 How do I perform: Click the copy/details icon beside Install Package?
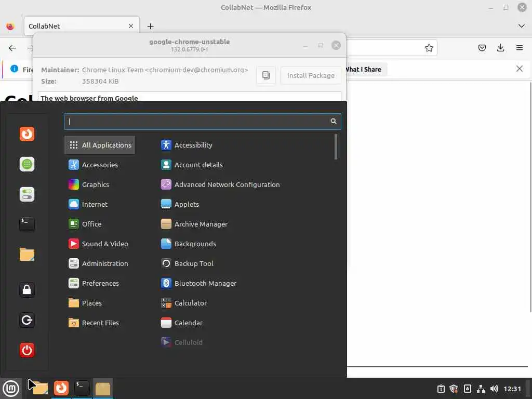click(266, 75)
